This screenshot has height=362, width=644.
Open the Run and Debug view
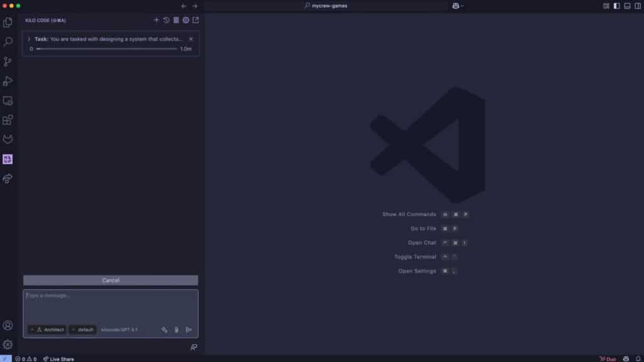tap(8, 81)
